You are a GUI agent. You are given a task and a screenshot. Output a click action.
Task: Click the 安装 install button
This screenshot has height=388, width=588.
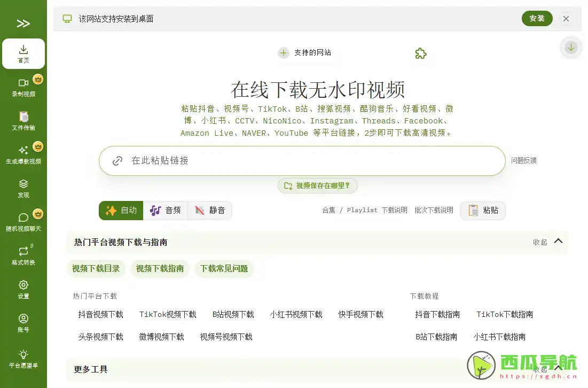pyautogui.click(x=537, y=18)
